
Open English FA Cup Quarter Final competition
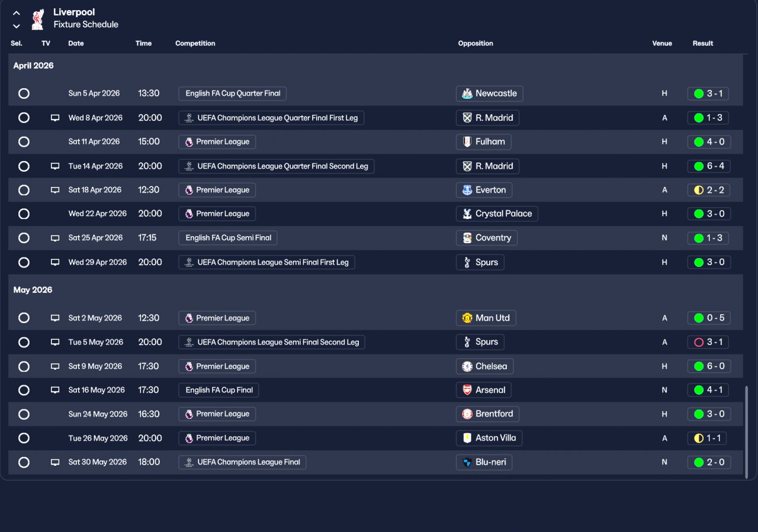coord(233,93)
